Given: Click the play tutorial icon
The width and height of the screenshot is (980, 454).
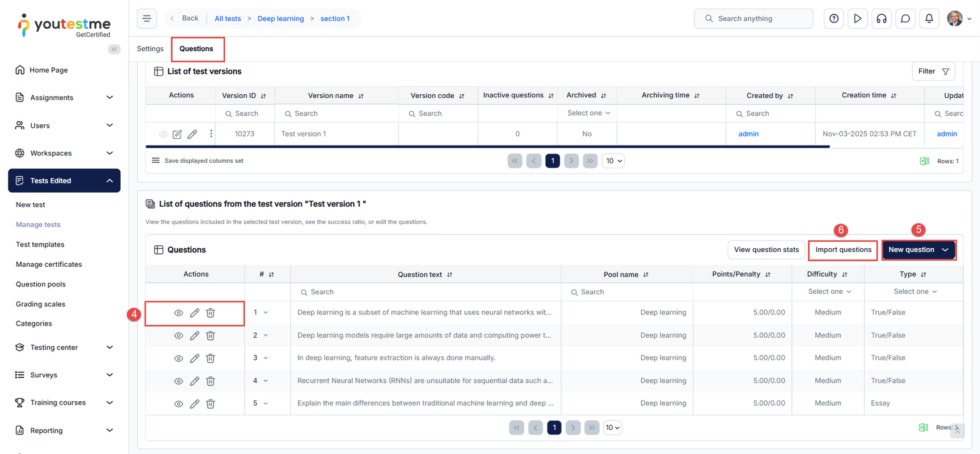Looking at the screenshot, I should (858, 18).
